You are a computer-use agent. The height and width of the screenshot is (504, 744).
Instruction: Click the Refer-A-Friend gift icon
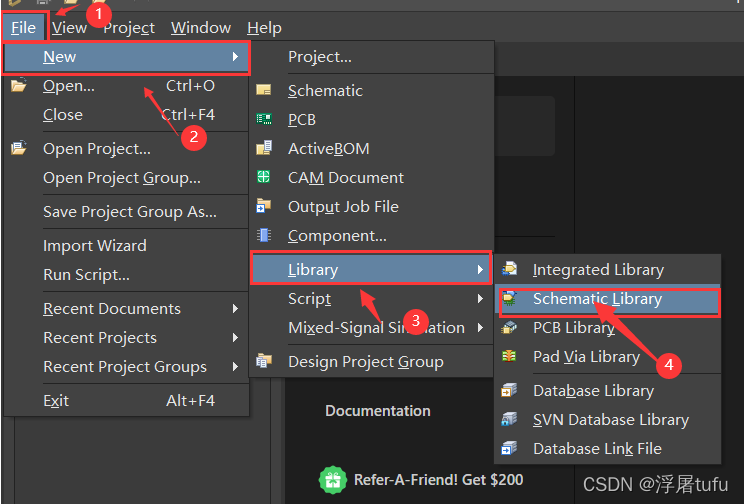click(x=333, y=480)
